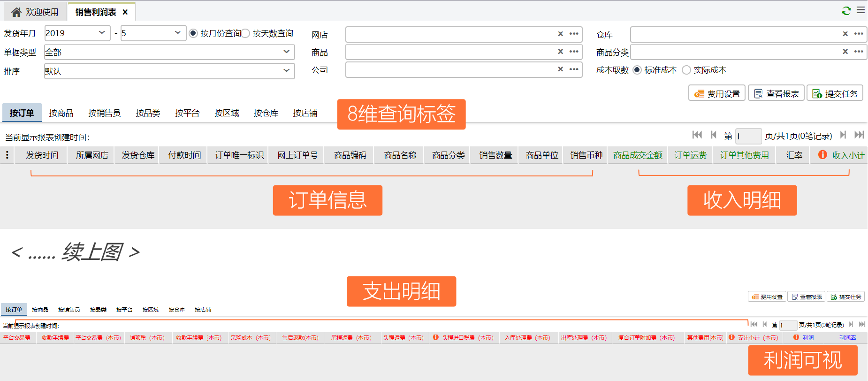868x381 pixels.
Task: Open the 公司 picker via ellipsis
Action: click(x=574, y=69)
